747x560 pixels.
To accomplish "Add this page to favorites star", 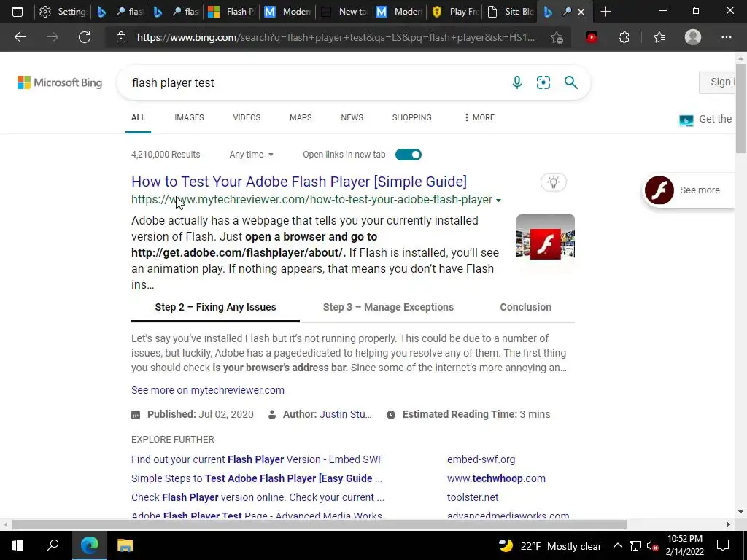I will (557, 38).
